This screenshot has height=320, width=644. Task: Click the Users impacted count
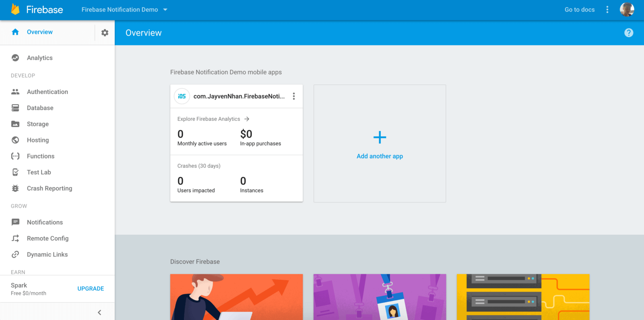click(x=180, y=181)
